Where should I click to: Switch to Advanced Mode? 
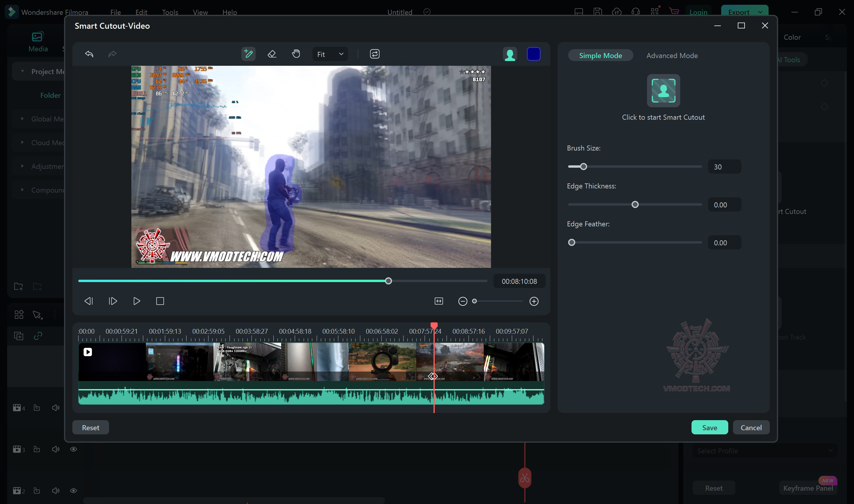tap(672, 55)
